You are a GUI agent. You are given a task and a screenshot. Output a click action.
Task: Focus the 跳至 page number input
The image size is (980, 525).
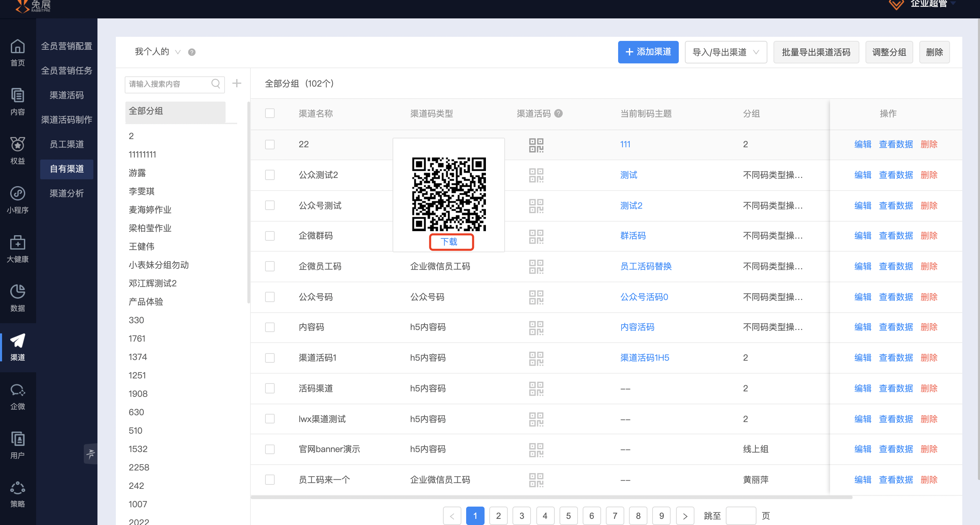(741, 516)
